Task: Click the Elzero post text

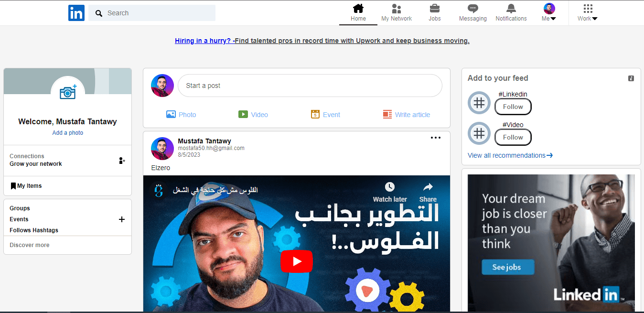Action: pos(161,168)
